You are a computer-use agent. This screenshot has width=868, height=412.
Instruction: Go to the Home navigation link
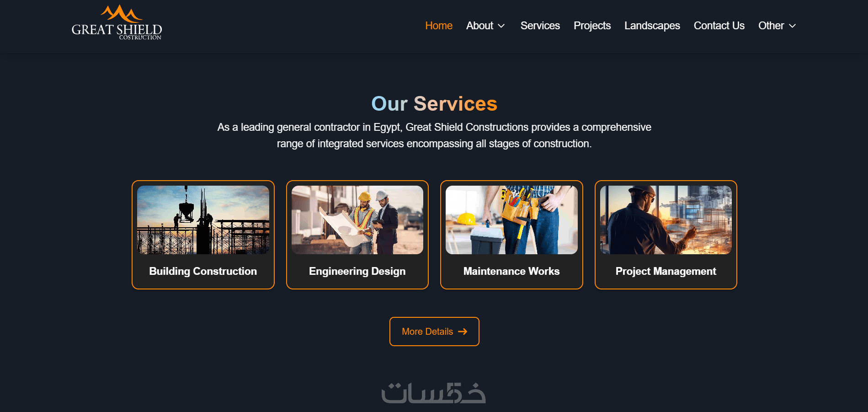click(439, 26)
